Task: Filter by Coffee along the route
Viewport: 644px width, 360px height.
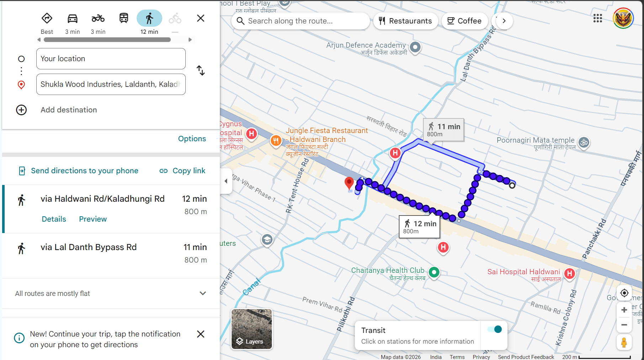Action: click(465, 21)
